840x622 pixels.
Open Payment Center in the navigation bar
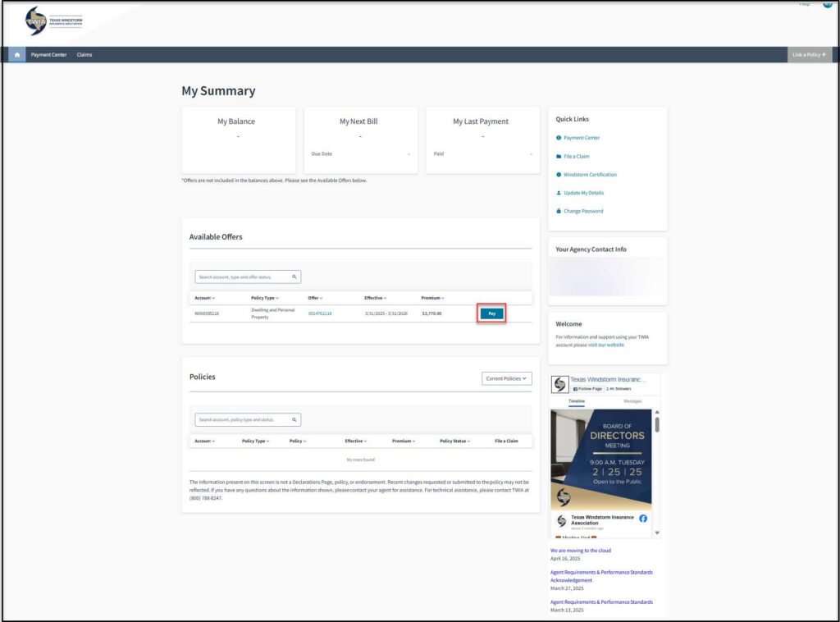48,55
